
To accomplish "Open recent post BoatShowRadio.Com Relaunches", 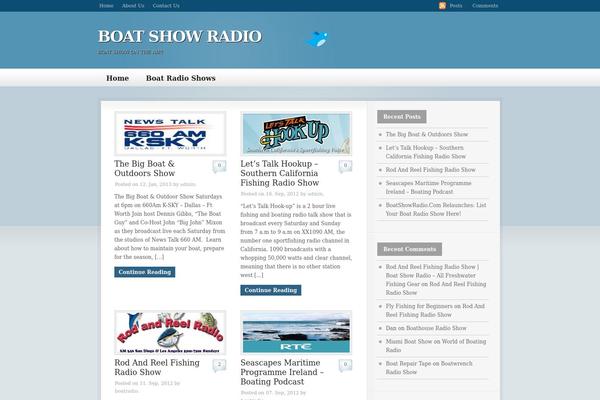I will click(436, 209).
